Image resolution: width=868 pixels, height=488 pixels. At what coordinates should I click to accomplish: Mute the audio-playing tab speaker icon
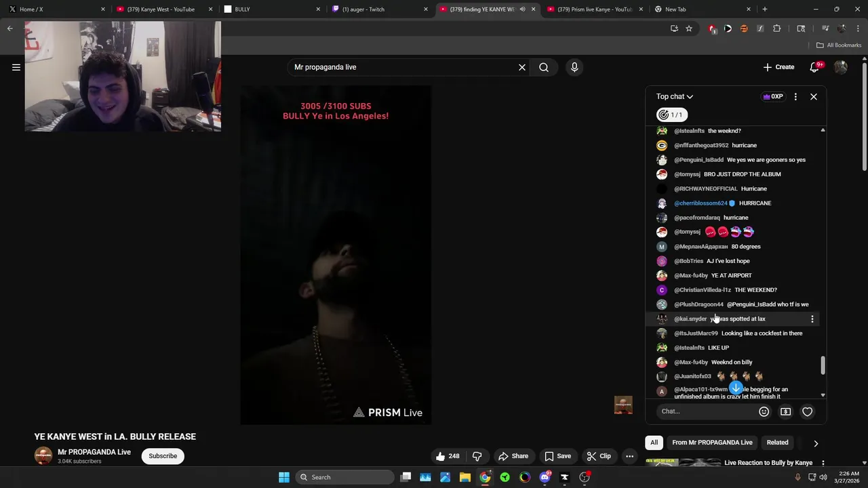[x=522, y=9]
